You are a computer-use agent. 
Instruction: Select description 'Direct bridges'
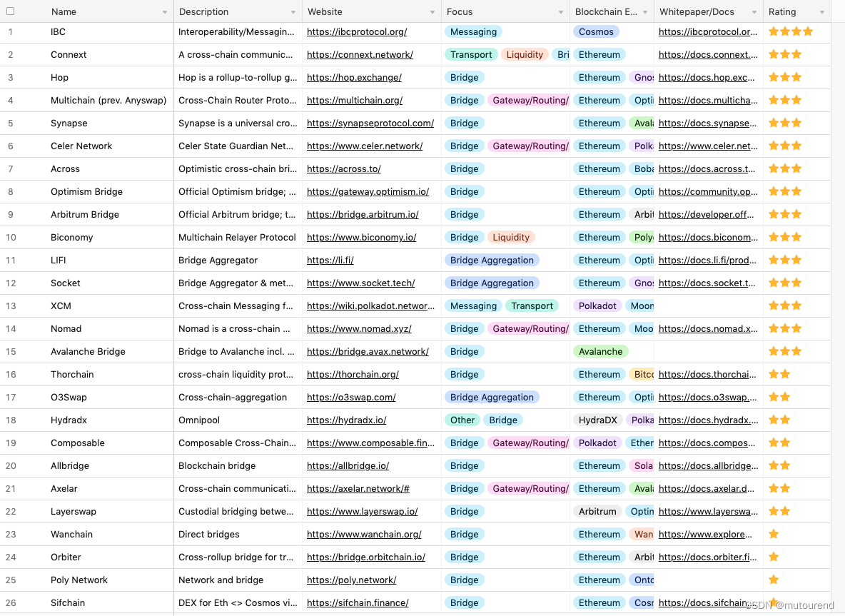pos(209,534)
